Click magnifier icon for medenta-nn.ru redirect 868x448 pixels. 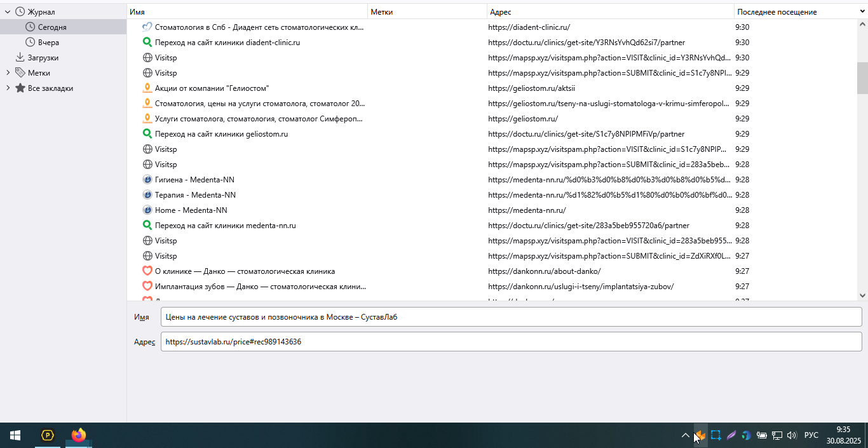pos(147,225)
